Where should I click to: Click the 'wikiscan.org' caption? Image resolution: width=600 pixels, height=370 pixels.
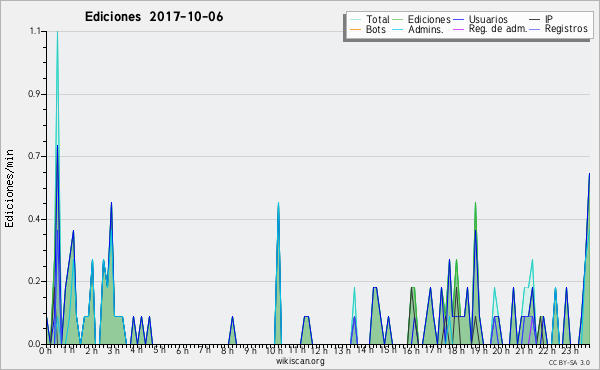(x=300, y=361)
